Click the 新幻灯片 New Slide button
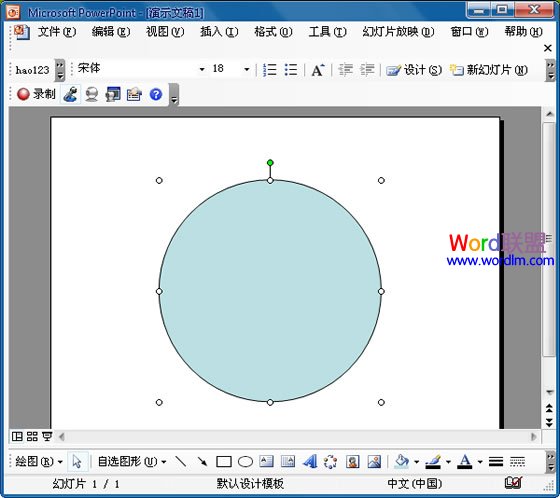Viewport: 560px width, 498px height. click(489, 70)
